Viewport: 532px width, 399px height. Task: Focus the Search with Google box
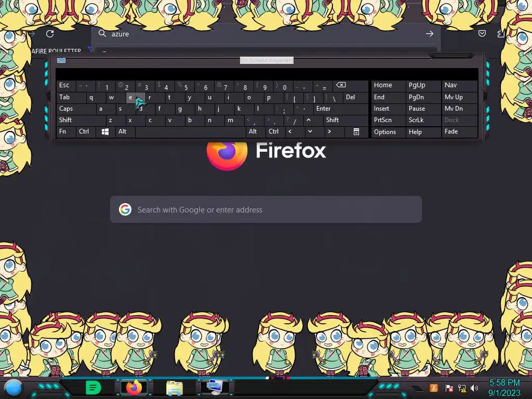(x=265, y=209)
